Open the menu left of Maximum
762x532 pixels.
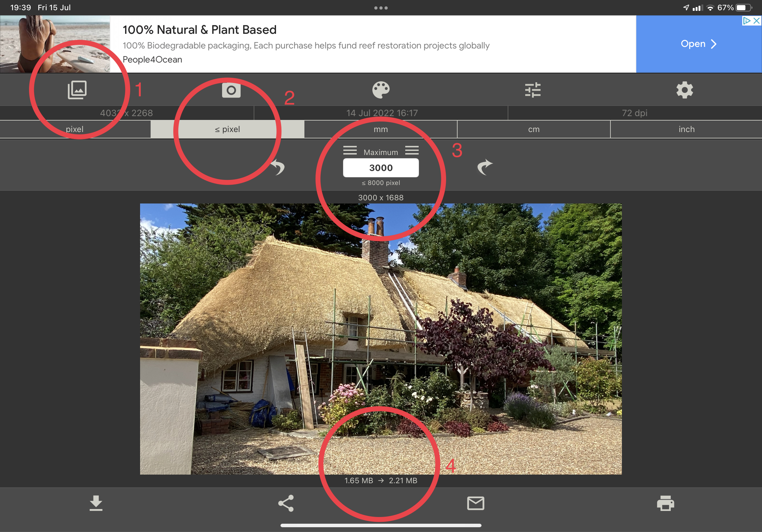[350, 151]
